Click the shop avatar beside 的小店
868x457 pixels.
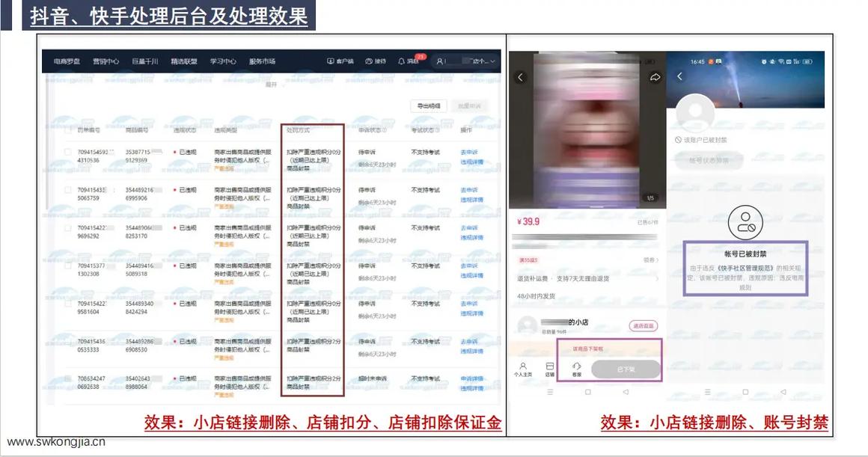(527, 326)
